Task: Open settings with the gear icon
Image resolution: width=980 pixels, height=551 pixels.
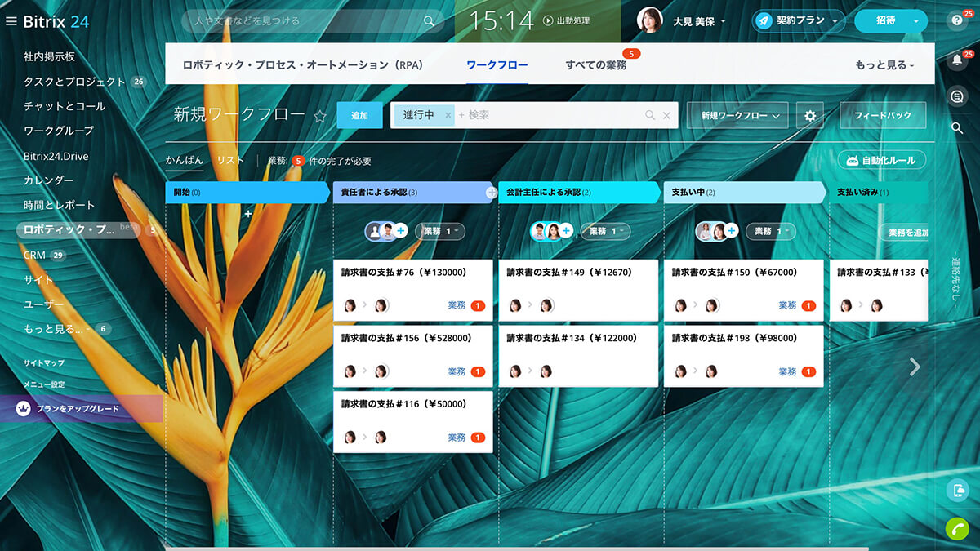Action: pos(810,116)
